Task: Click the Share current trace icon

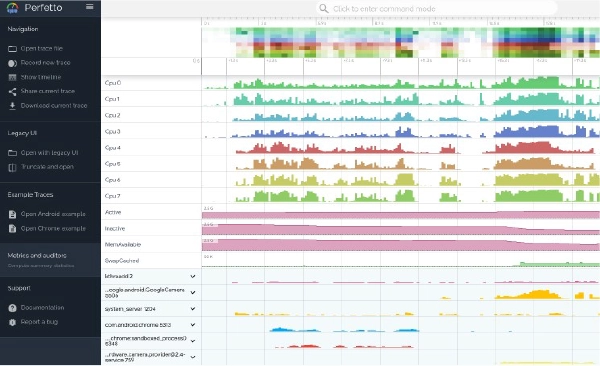Action: (x=12, y=92)
